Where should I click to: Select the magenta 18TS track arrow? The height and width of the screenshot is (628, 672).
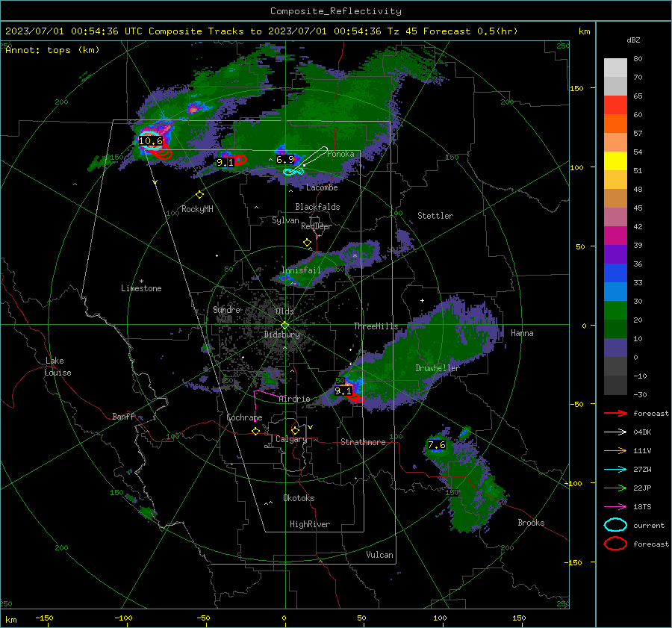point(615,507)
